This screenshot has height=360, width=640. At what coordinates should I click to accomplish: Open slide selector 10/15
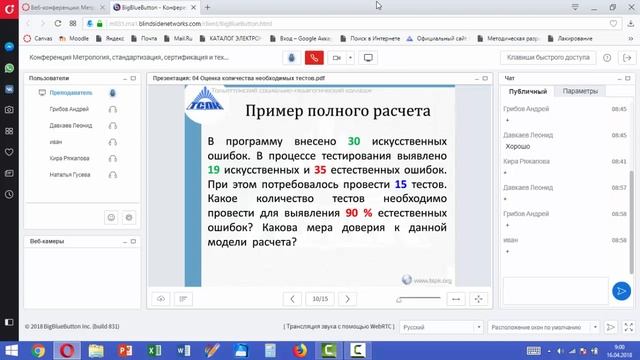pyautogui.click(x=320, y=299)
